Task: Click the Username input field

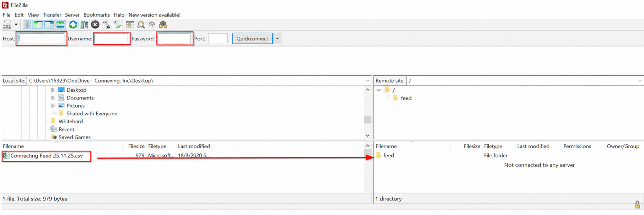Action: (x=111, y=39)
